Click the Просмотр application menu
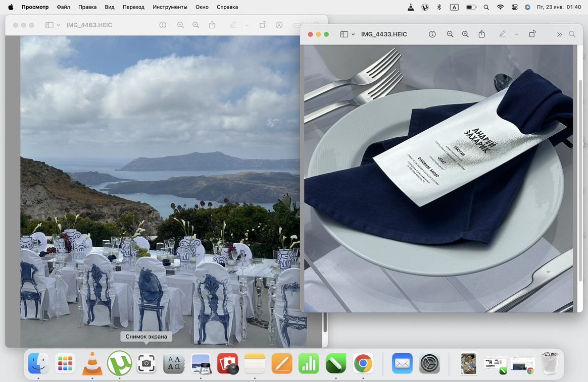The height and width of the screenshot is (382, 588). 35,7
